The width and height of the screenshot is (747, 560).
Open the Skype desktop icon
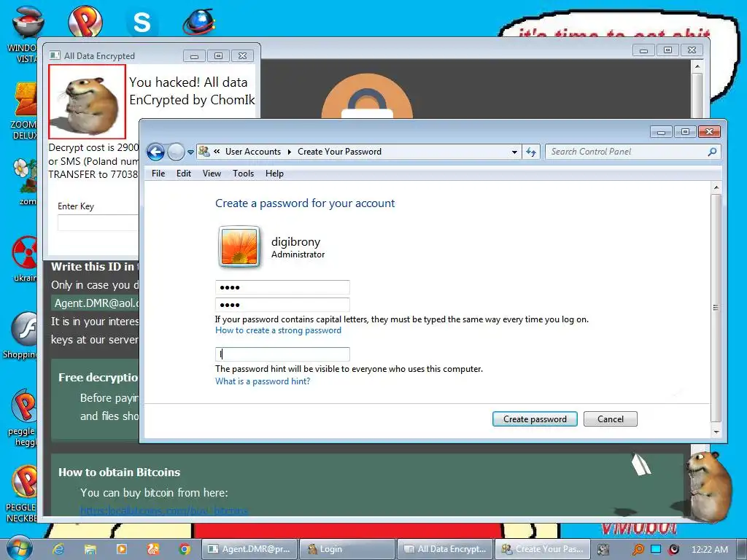pos(142,21)
